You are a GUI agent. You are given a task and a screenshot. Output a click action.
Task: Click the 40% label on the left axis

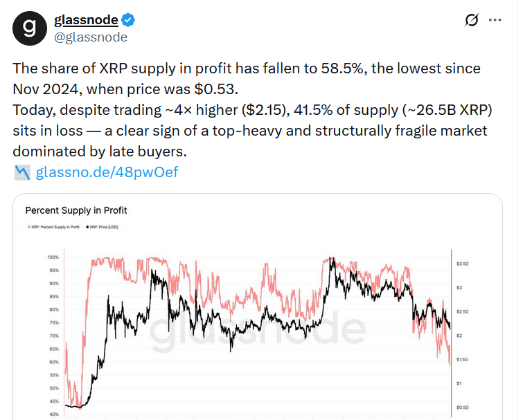tap(54, 414)
